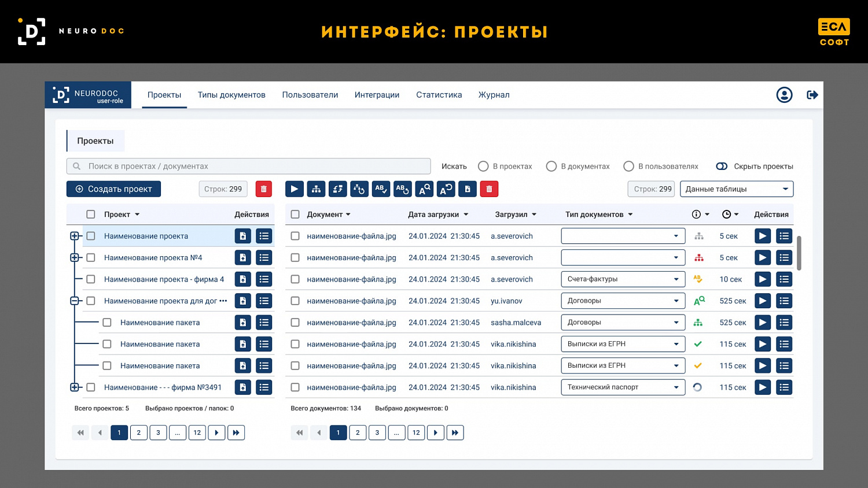Click the A with refresh arrow toolbar icon

click(x=446, y=189)
